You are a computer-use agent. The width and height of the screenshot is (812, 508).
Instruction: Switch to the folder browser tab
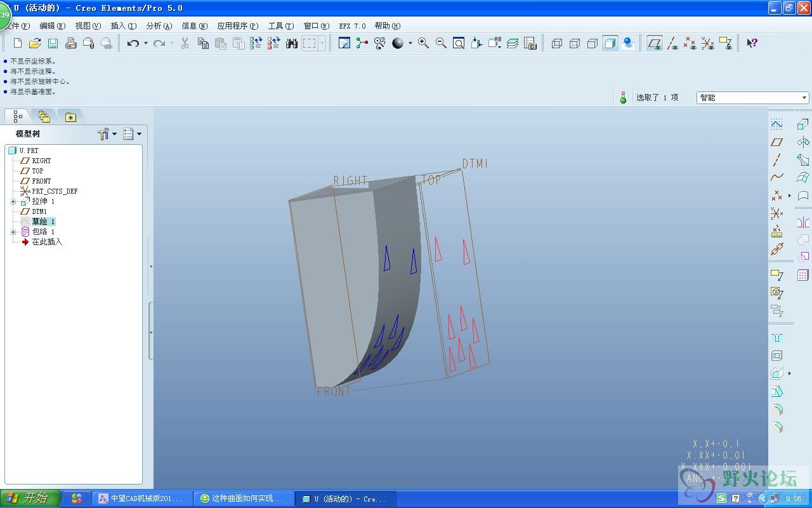click(44, 116)
